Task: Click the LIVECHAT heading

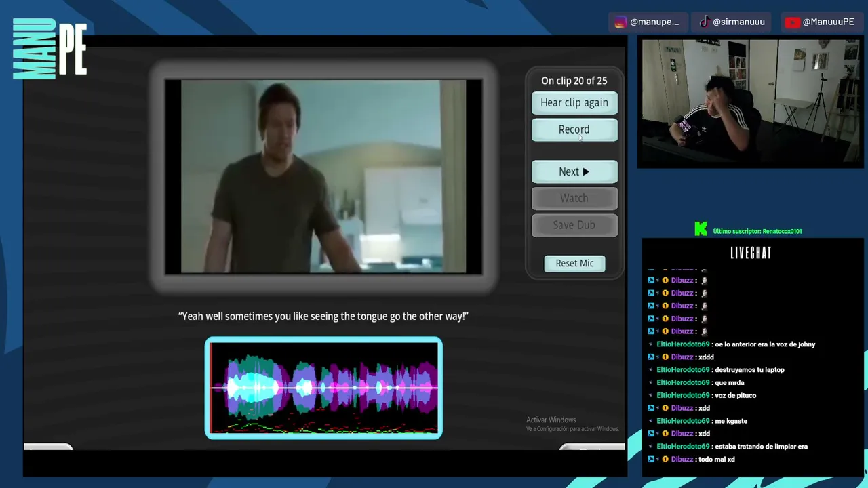Action: 751,253
